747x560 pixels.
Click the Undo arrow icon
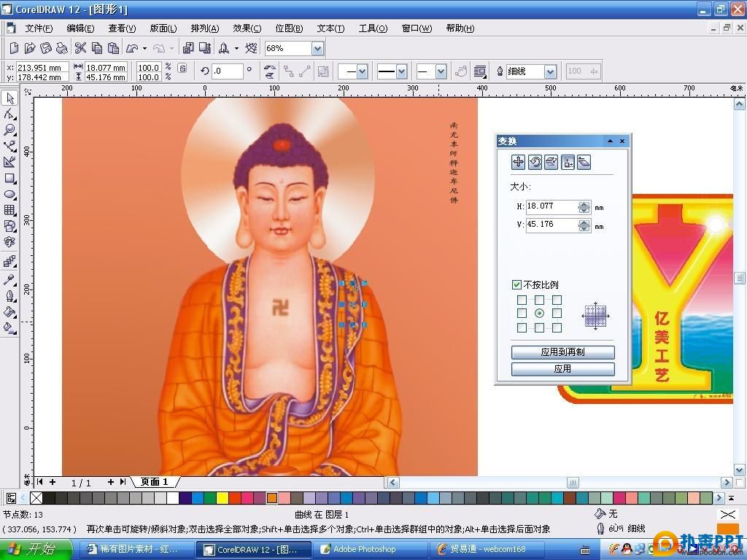click(x=132, y=48)
